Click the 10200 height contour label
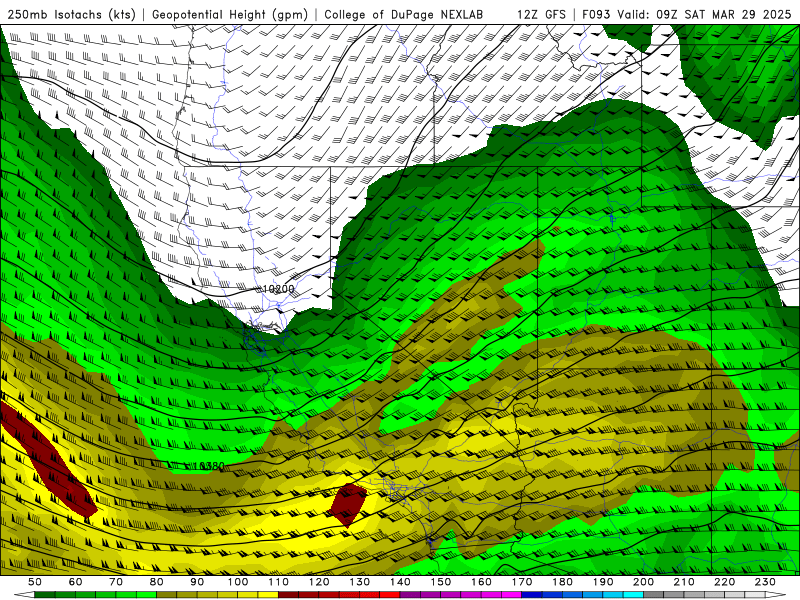This screenshot has height=600, width=800. [x=279, y=289]
